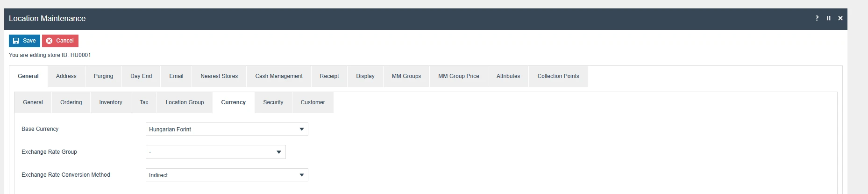The height and width of the screenshot is (194, 868).
Task: Select the Cash Management tab
Action: (x=279, y=76)
